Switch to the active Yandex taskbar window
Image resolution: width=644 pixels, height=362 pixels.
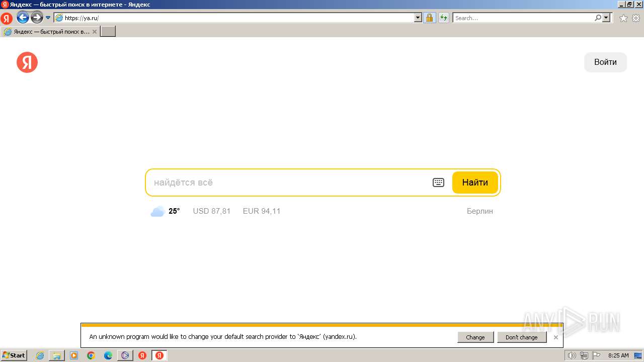tap(159, 355)
